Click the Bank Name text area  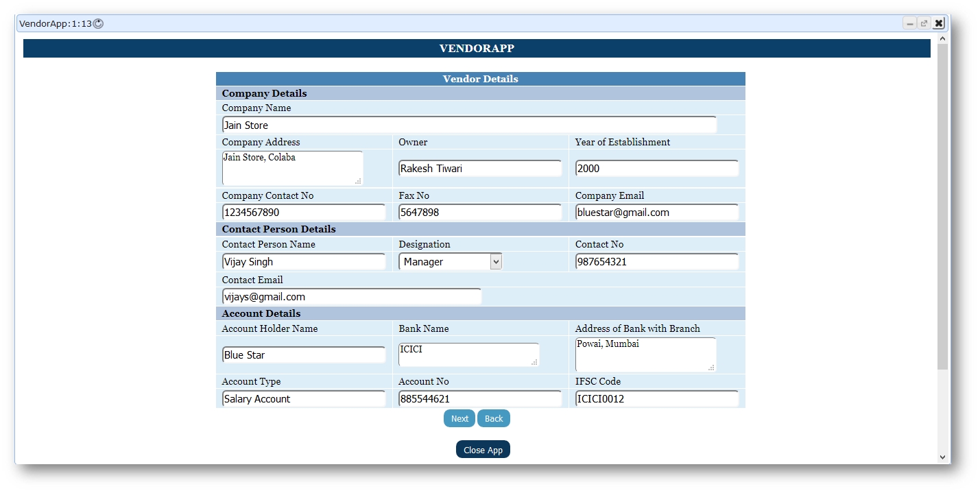(468, 354)
